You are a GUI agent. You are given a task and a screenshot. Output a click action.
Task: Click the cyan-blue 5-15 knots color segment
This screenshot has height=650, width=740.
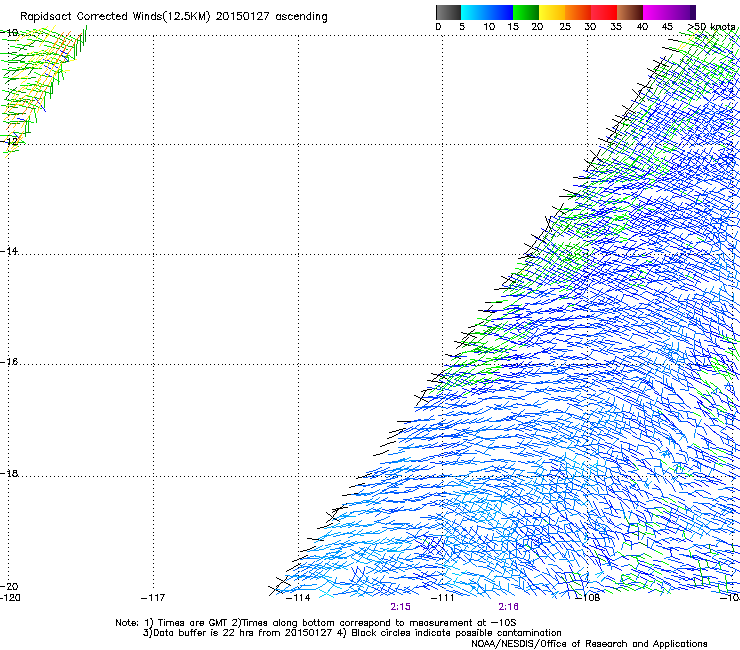point(487,12)
